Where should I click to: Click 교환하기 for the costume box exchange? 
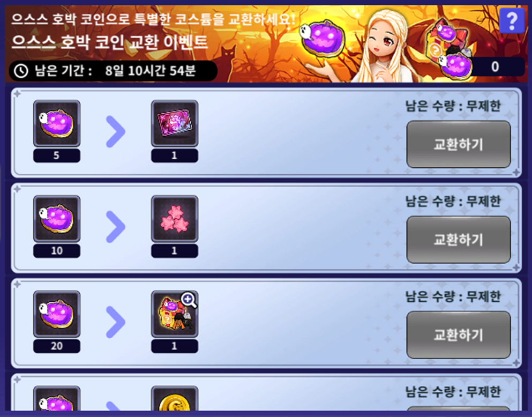click(x=459, y=335)
